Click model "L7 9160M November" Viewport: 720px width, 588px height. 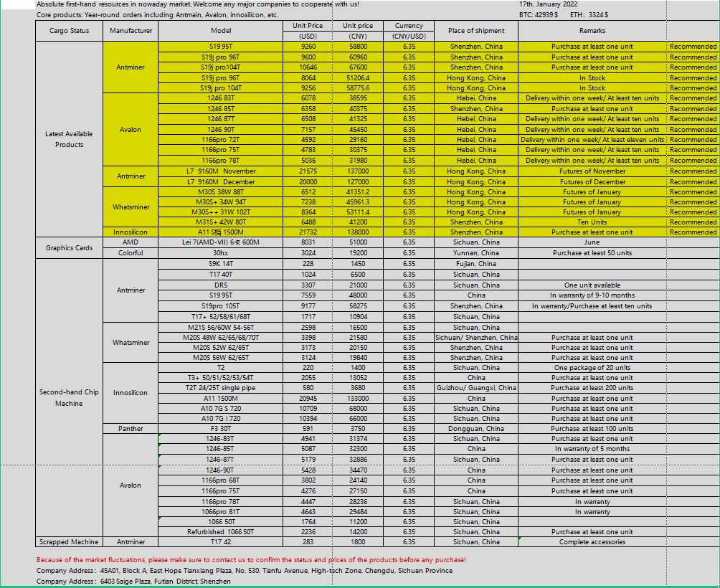tap(221, 171)
